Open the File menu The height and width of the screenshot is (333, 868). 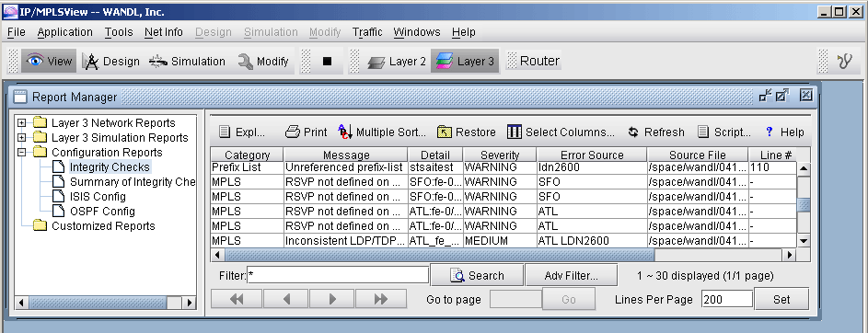tap(16, 32)
